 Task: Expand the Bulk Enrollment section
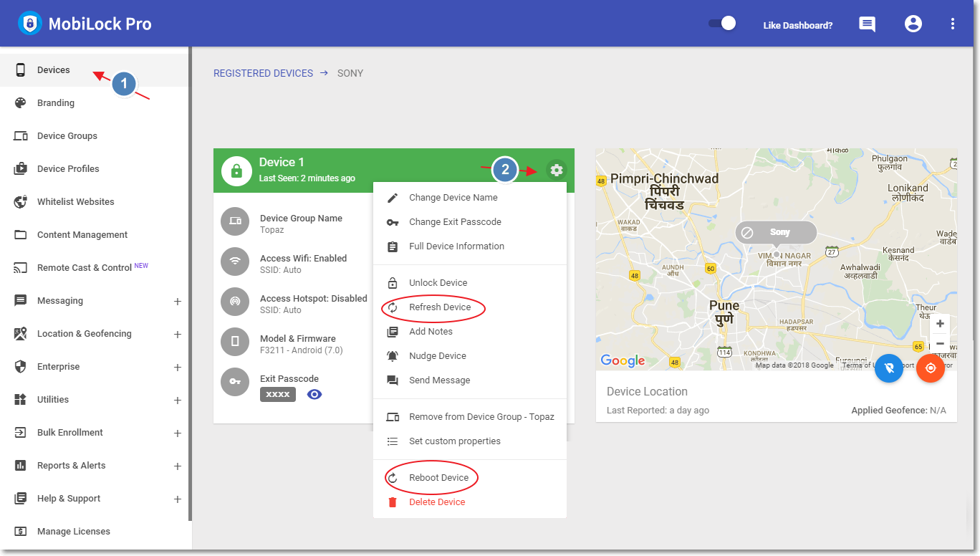pyautogui.click(x=178, y=433)
